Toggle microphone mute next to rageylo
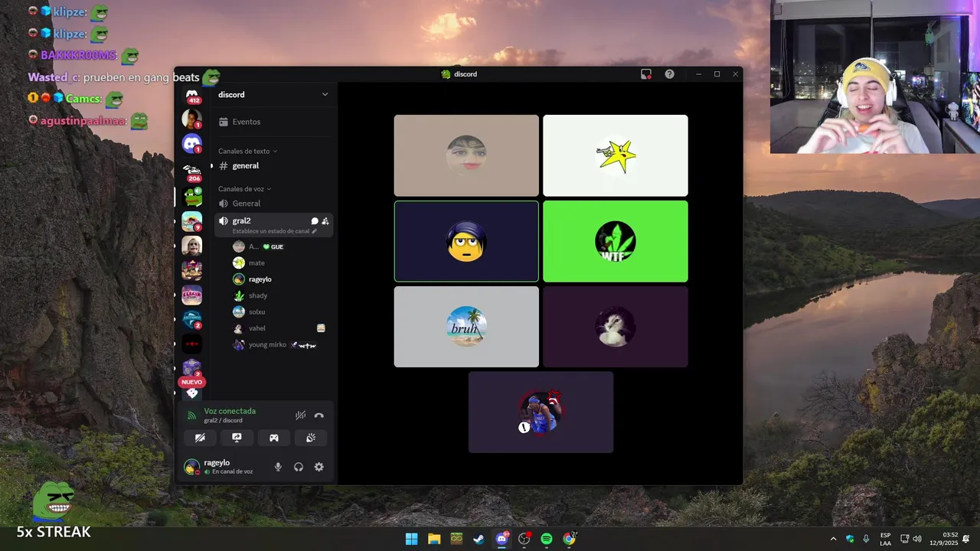980x551 pixels. point(278,467)
